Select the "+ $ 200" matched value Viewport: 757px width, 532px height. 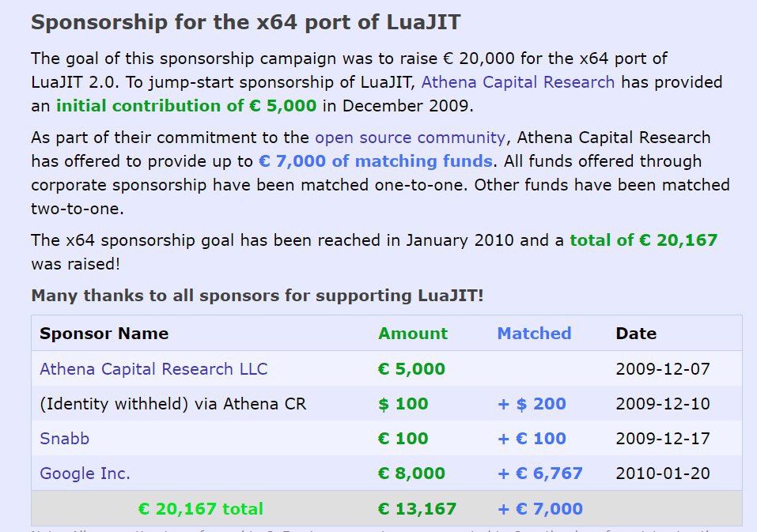(x=532, y=404)
